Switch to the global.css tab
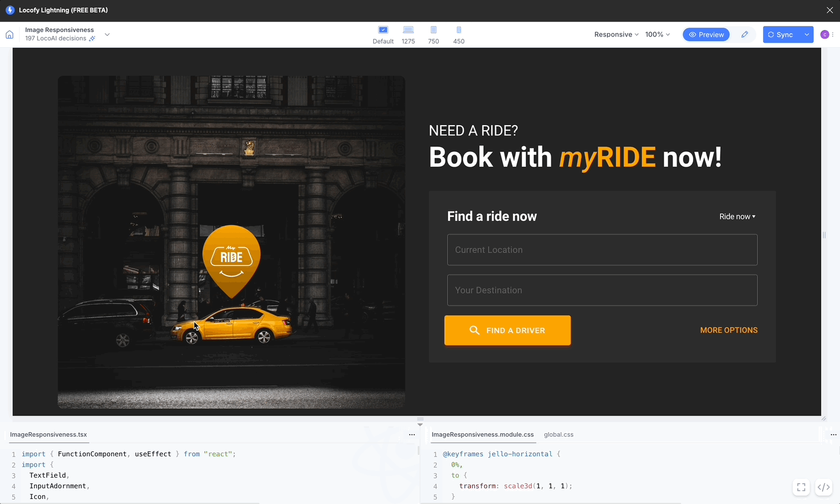 pyautogui.click(x=558, y=434)
